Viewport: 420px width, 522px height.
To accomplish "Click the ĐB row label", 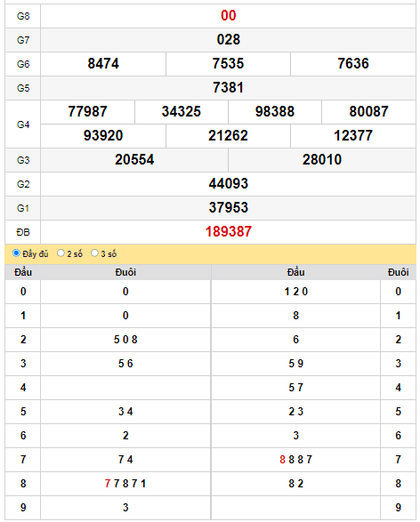I will point(23,232).
